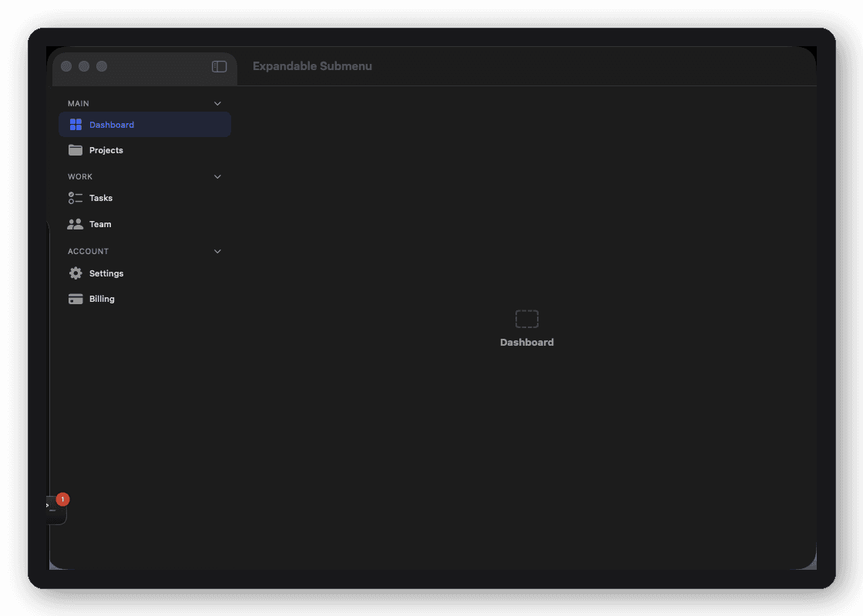The width and height of the screenshot is (863, 616).
Task: Click the Dashboard placeholder text in content
Action: (x=527, y=342)
